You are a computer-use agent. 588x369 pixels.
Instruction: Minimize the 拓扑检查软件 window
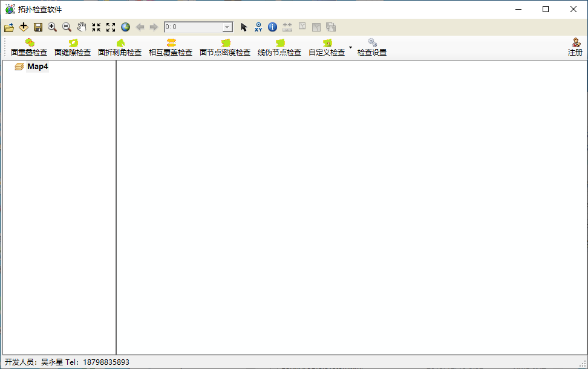click(518, 9)
